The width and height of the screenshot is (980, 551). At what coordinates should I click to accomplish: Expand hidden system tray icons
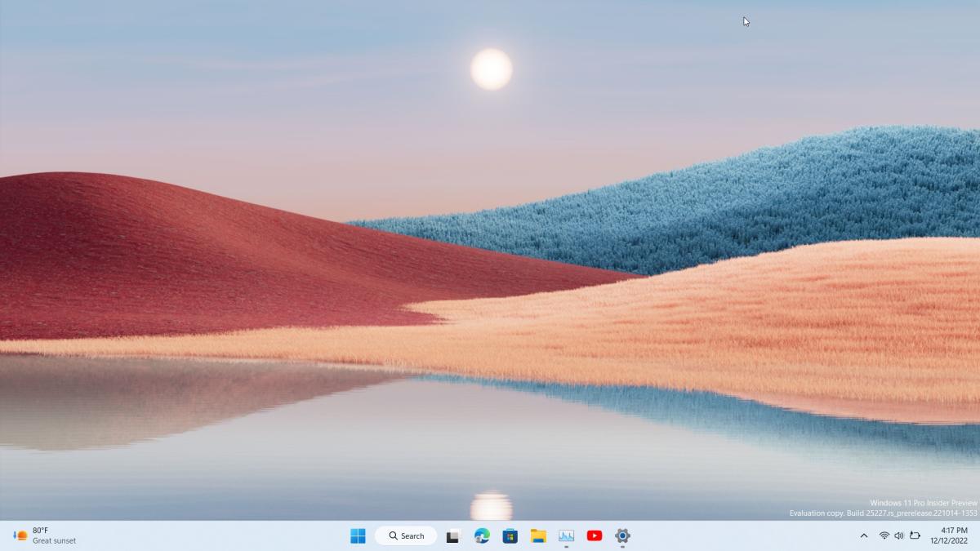tap(863, 536)
